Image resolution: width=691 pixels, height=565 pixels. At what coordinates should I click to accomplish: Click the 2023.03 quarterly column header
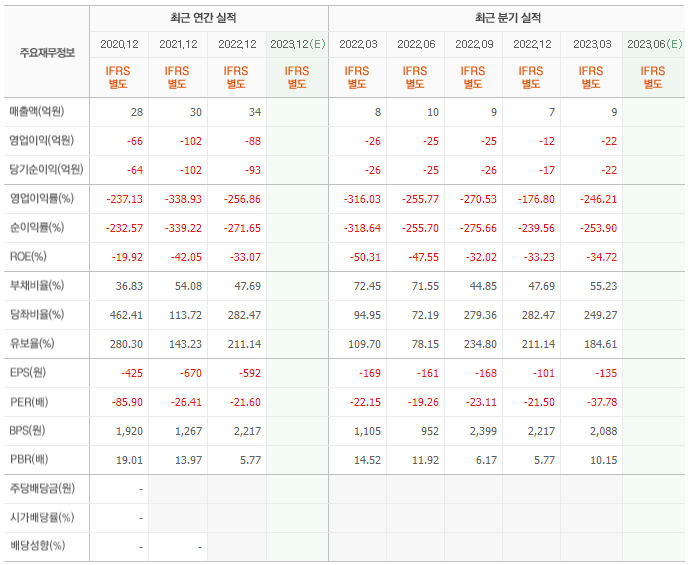[x=592, y=45]
